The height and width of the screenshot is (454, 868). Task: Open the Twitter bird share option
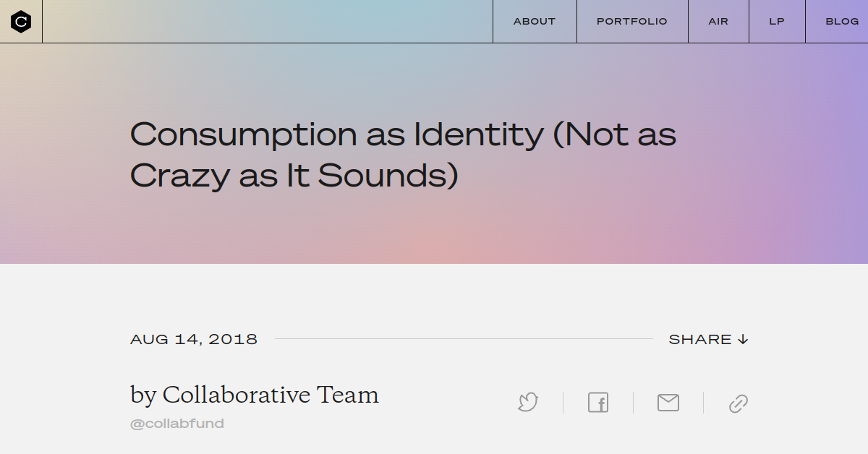(x=527, y=403)
